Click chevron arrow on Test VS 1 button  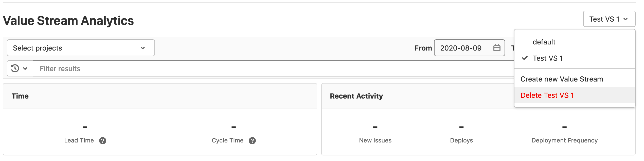pos(625,19)
